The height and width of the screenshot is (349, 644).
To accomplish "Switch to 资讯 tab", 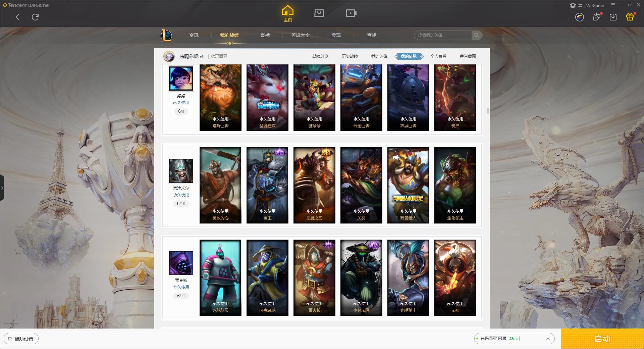I will pyautogui.click(x=194, y=35).
